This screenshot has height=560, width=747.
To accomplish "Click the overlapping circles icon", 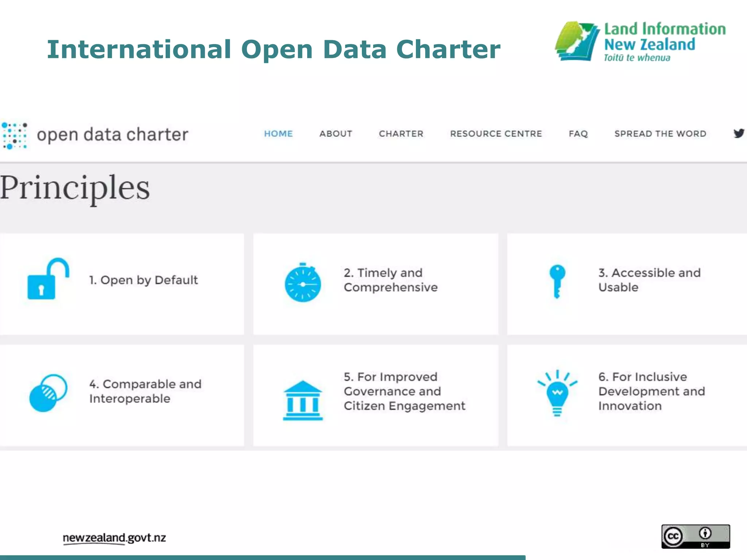I will (x=48, y=393).
